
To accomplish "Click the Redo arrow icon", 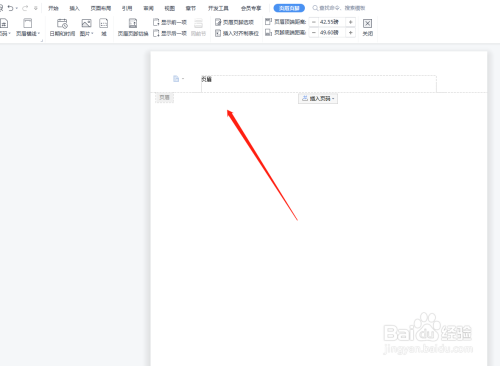I will point(25,8).
